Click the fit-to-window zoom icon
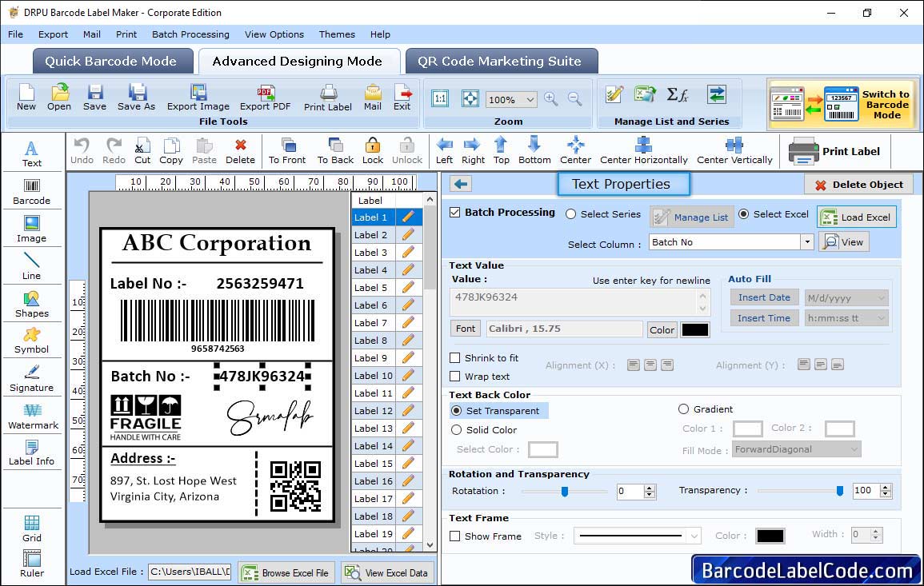 [470, 98]
